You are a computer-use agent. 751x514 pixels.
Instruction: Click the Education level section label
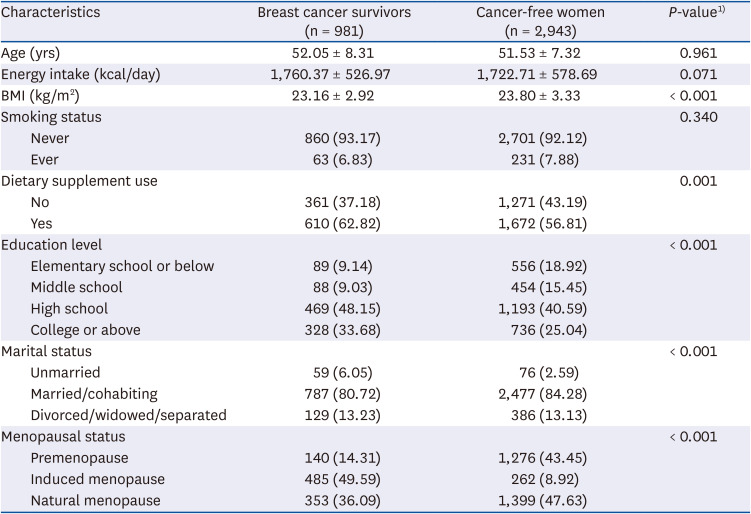click(x=52, y=245)
